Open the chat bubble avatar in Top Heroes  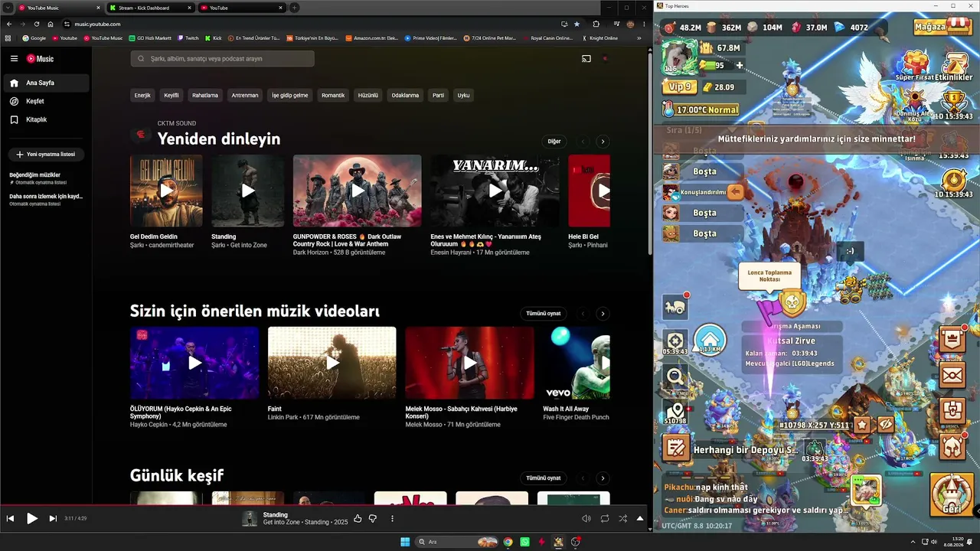tap(866, 491)
